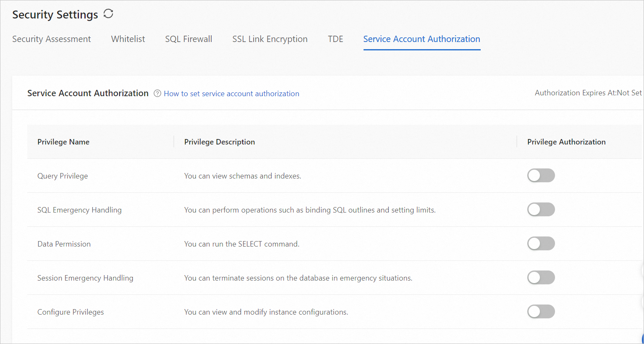Go to the SQL Firewall tab
Screen dimensions: 644x344
188,39
